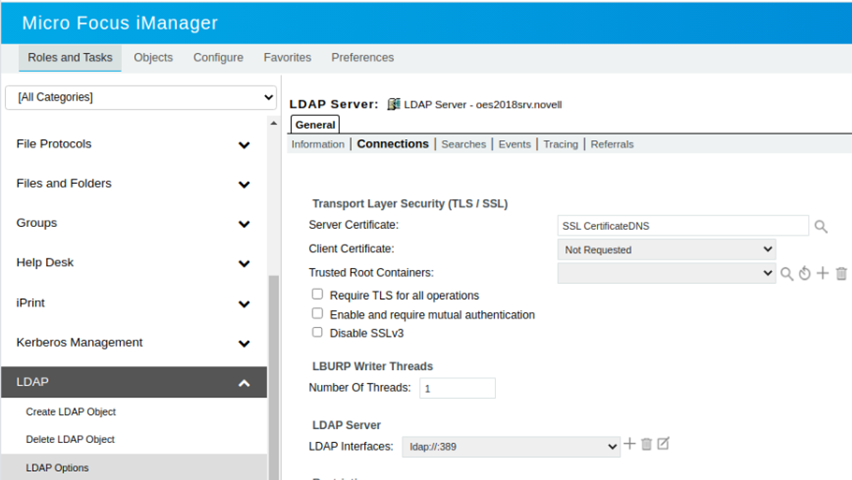Delete the selected LDAP interface
This screenshot has width=852, height=480.
[x=646, y=444]
